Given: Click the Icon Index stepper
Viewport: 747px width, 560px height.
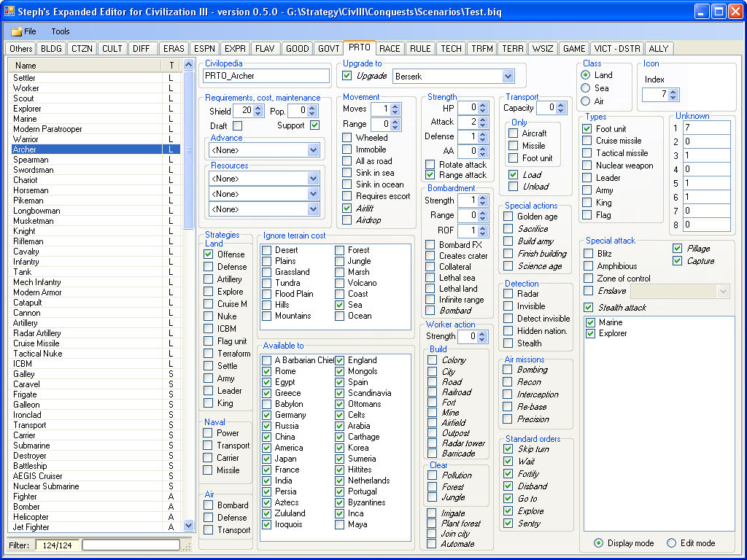Looking at the screenshot, I should point(673,95).
